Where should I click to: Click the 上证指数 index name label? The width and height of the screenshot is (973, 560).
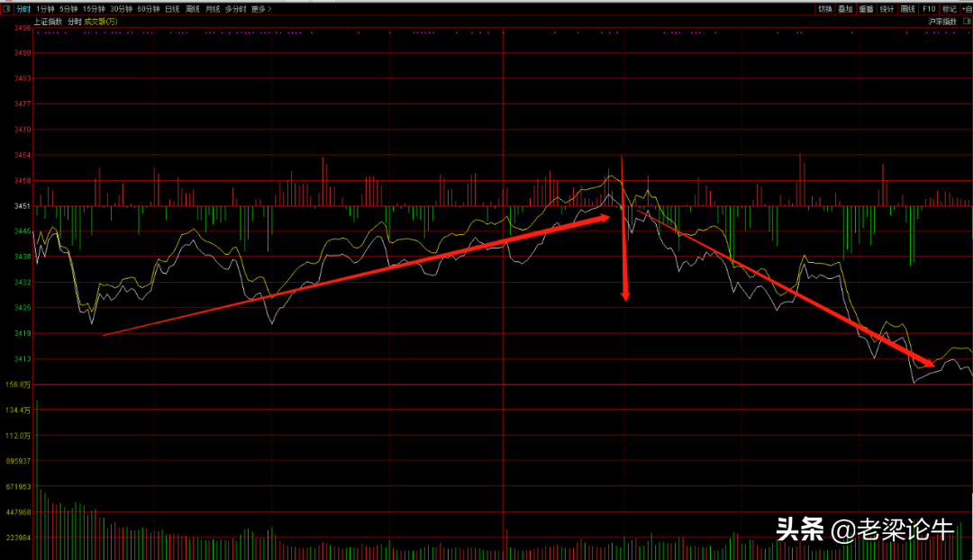point(48,22)
